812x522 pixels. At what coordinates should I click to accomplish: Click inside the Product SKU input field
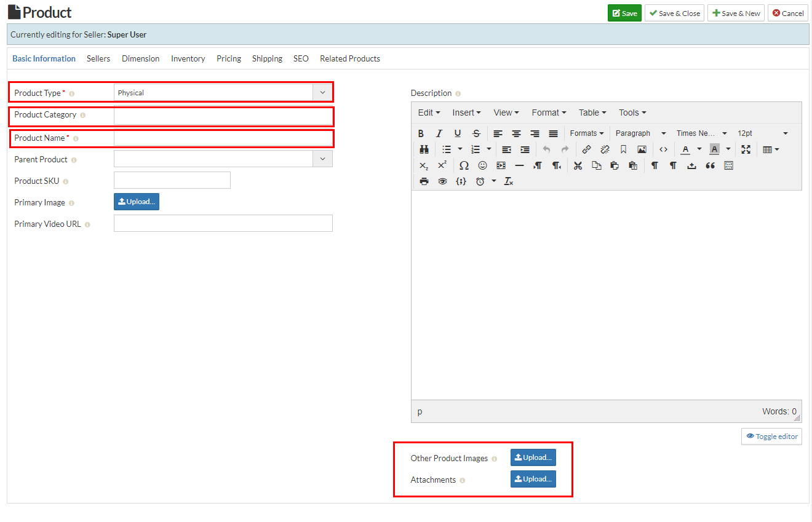[x=172, y=180]
